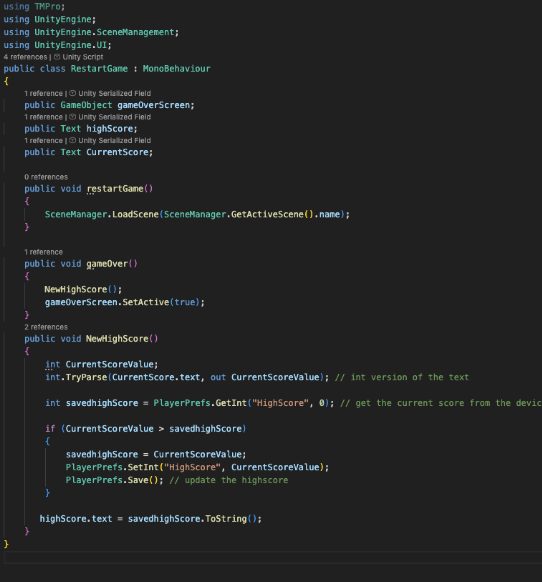Click 'int CurrentScoreValue;' declaration line
The image size is (542, 582).
point(101,364)
